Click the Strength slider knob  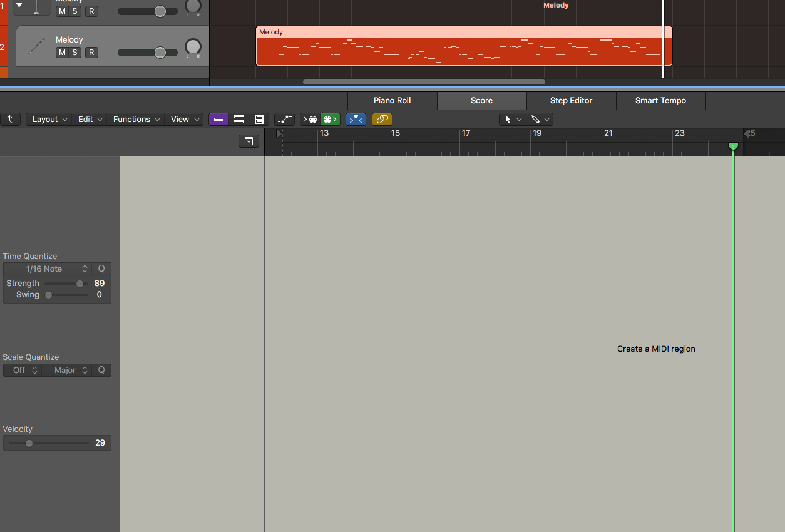(80, 284)
